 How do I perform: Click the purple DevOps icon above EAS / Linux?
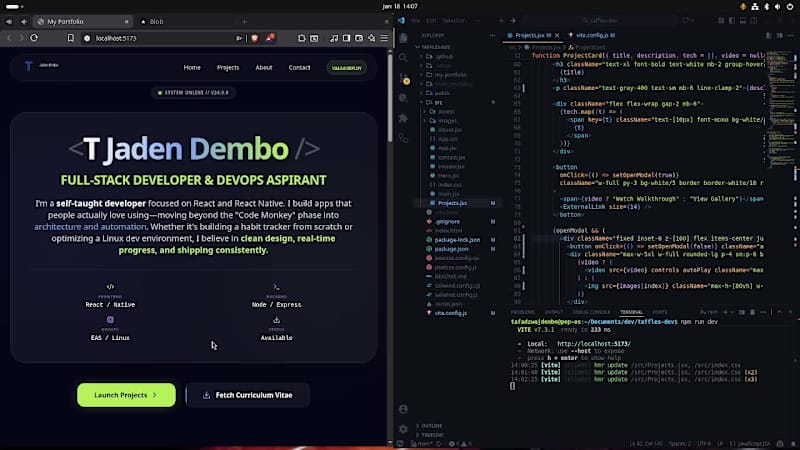point(110,320)
